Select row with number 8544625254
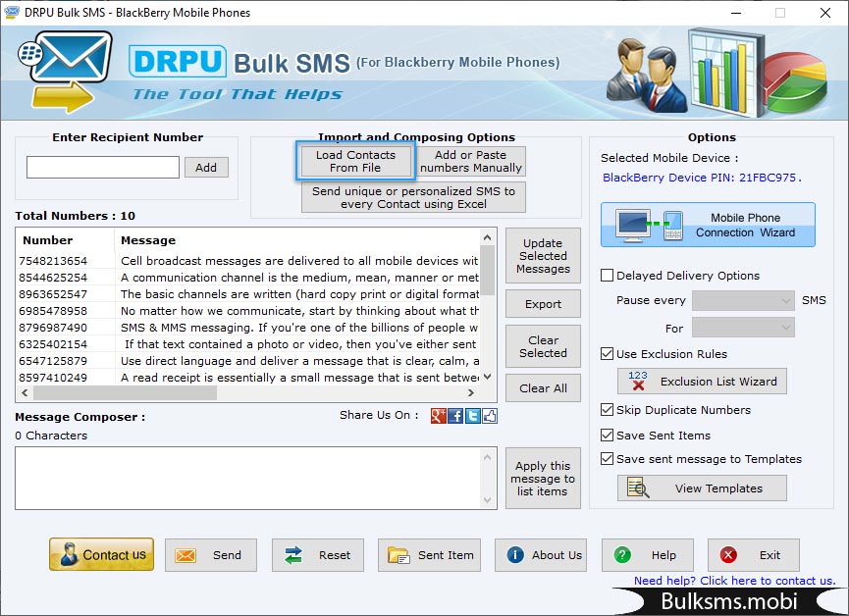Screen dimensions: 849x616 click(248, 278)
